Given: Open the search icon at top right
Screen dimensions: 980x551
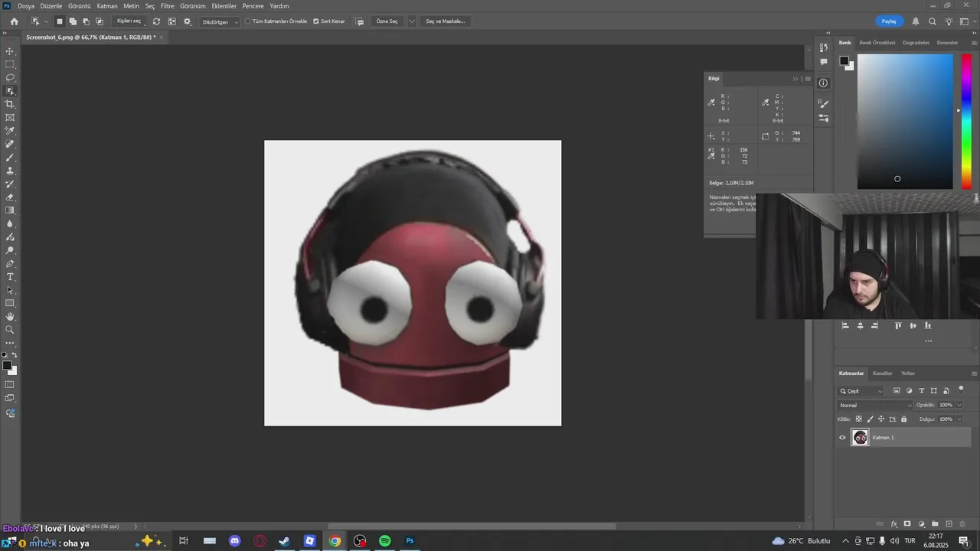Looking at the screenshot, I should (932, 21).
